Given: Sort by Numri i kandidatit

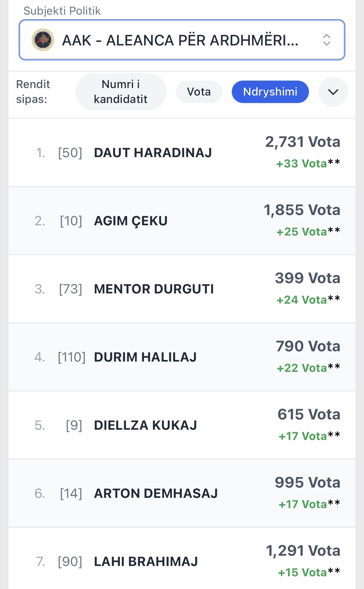Looking at the screenshot, I should point(121,92).
